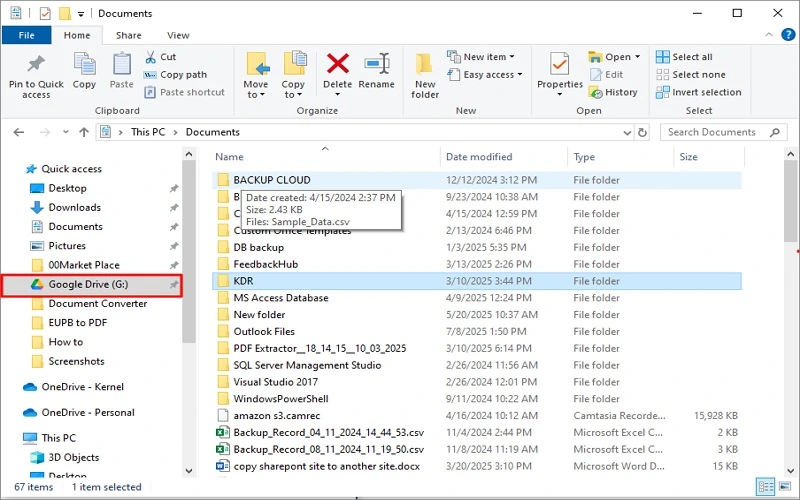The height and width of the screenshot is (500, 800).
Task: Select the FeedbackHub folder
Action: [477, 264]
